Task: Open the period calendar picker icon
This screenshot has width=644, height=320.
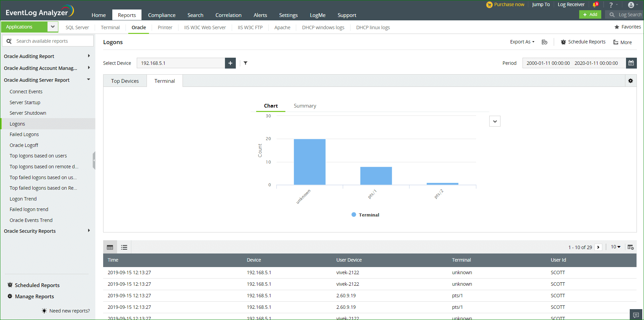Action: [x=631, y=63]
